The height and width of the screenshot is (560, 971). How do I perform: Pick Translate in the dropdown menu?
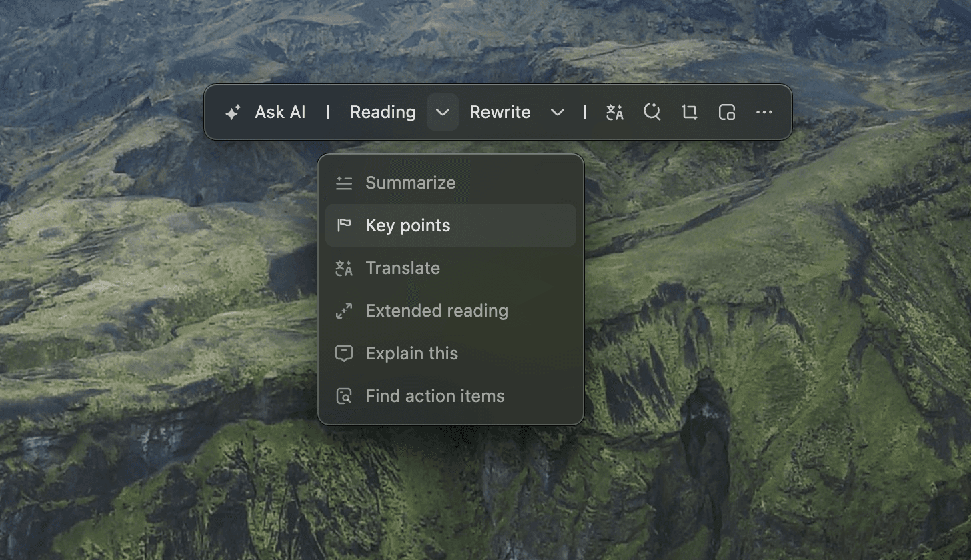pos(403,268)
